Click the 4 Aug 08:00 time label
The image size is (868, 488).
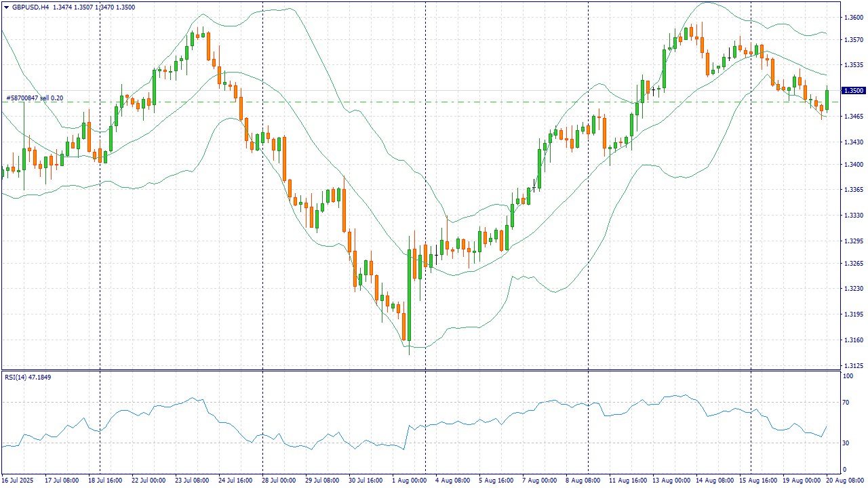tap(452, 481)
